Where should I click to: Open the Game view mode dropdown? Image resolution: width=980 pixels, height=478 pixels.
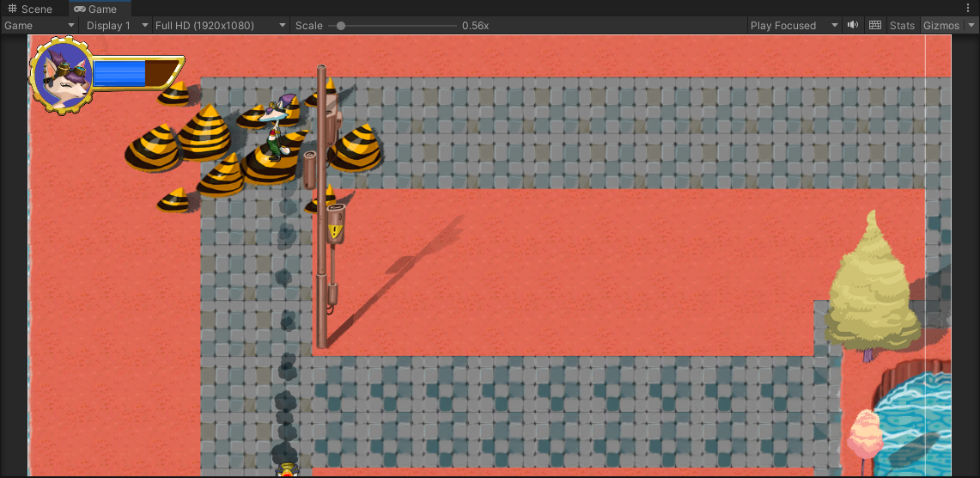[40, 26]
